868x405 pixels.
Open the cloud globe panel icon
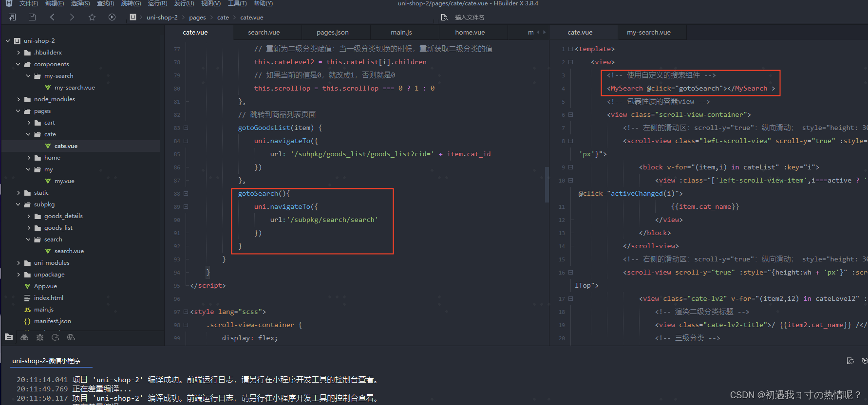[71, 337]
